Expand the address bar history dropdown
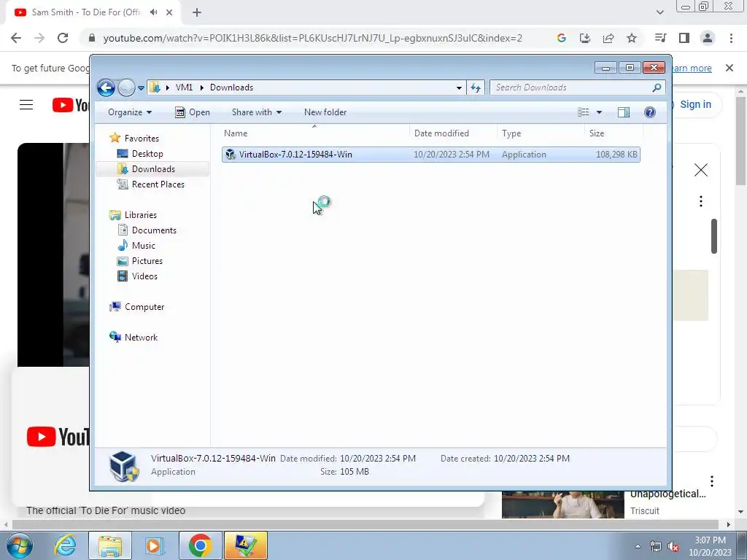747x560 pixels. click(x=459, y=87)
